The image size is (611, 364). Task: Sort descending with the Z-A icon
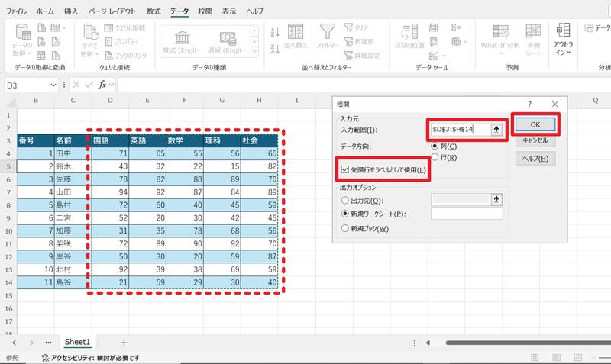click(x=275, y=49)
